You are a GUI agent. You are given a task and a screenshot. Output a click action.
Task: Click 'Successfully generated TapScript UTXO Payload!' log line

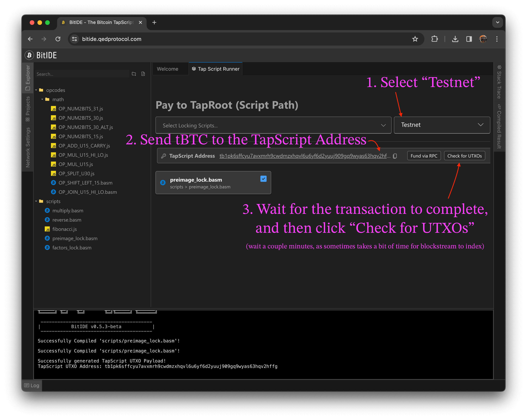click(102, 361)
